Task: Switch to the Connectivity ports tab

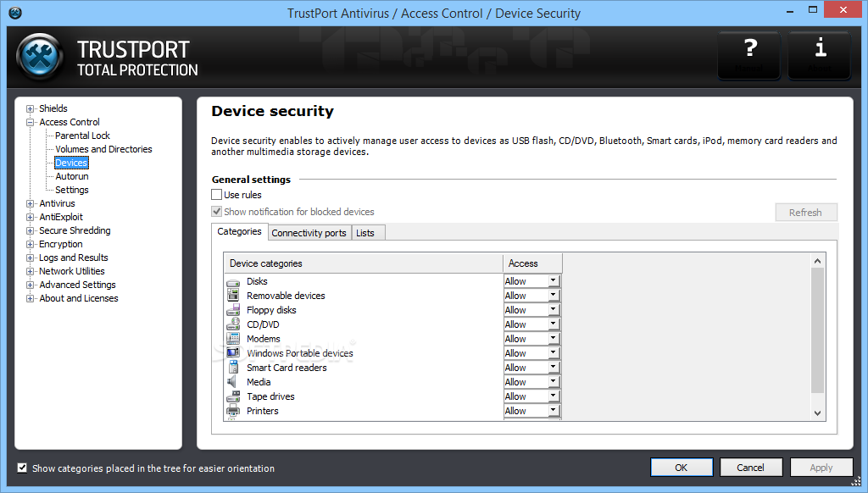Action: point(309,233)
